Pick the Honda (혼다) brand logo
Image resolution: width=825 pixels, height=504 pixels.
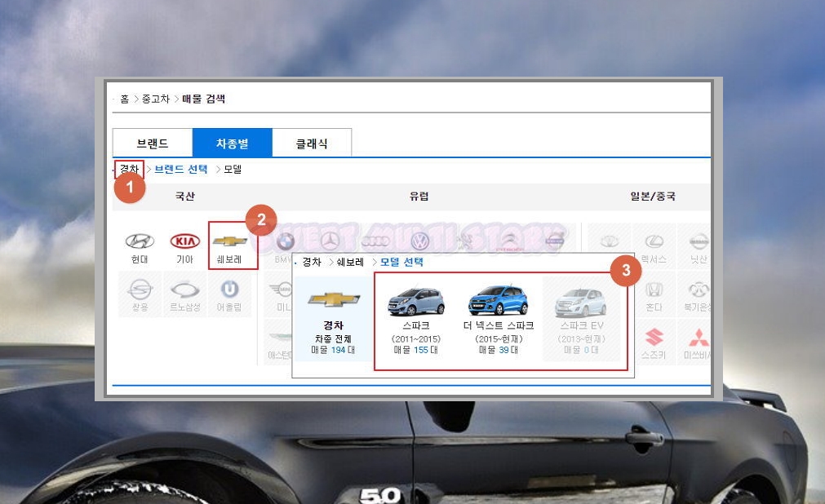(654, 290)
